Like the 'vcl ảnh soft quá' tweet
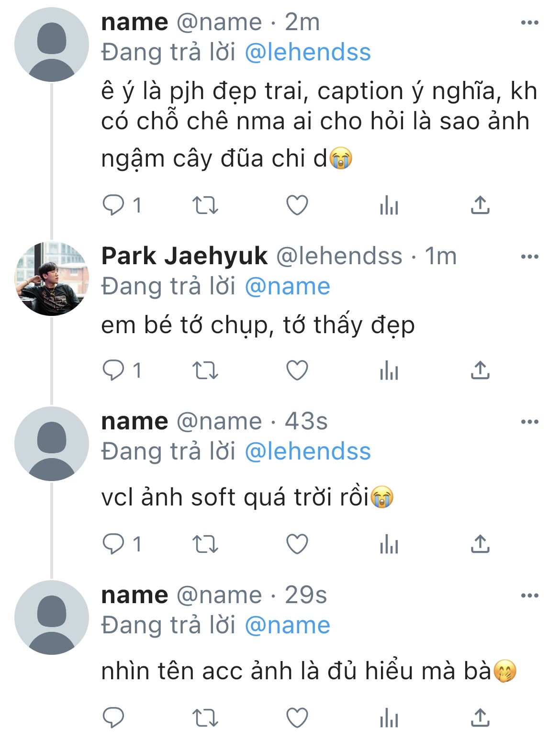 pyautogui.click(x=297, y=544)
